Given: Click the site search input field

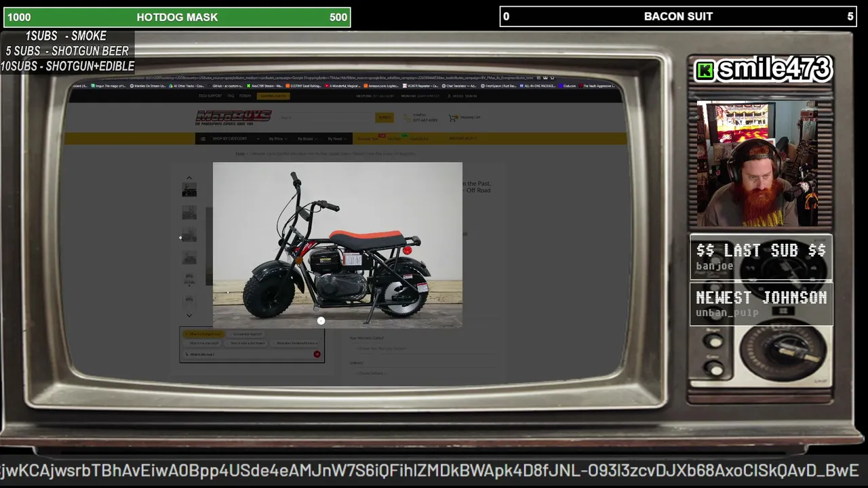Looking at the screenshot, I should pos(327,117).
